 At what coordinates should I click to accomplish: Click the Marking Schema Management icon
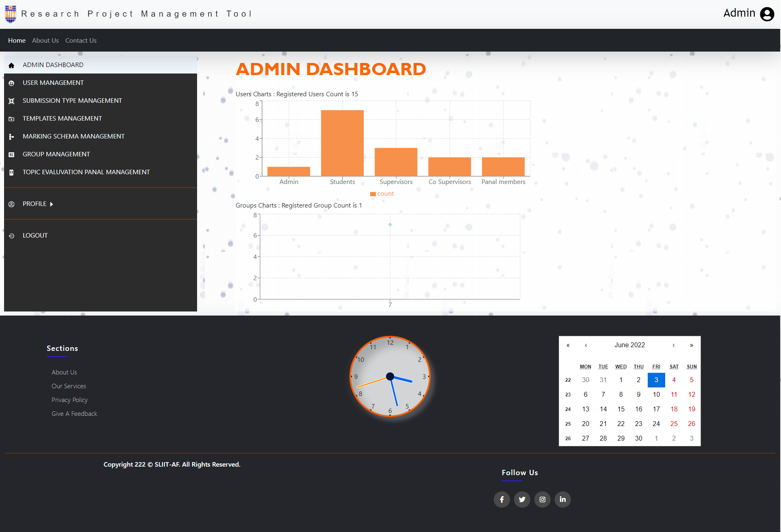click(11, 137)
